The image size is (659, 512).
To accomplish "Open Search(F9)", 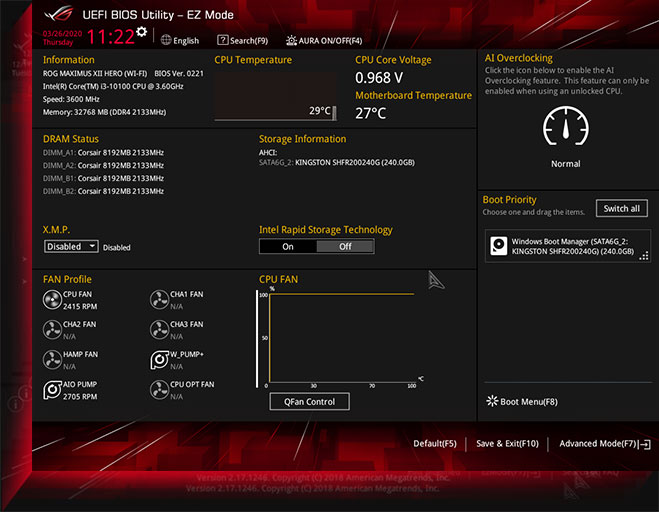I will 248,40.
